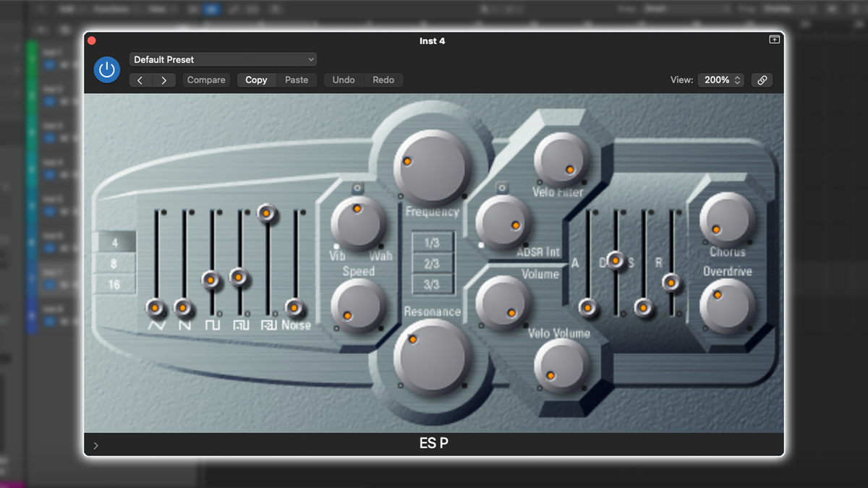Open the View zoom percentage selector
This screenshot has height=488, width=868.
tap(720, 80)
